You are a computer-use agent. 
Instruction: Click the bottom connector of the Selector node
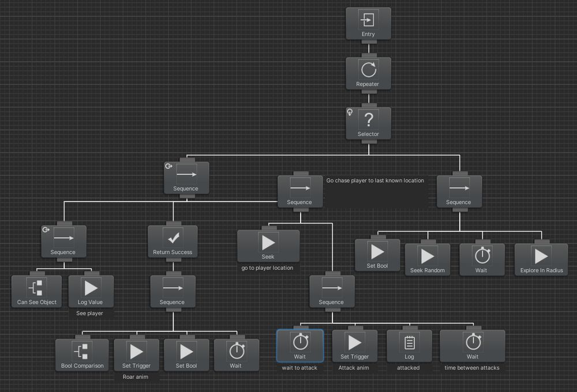[x=369, y=142]
